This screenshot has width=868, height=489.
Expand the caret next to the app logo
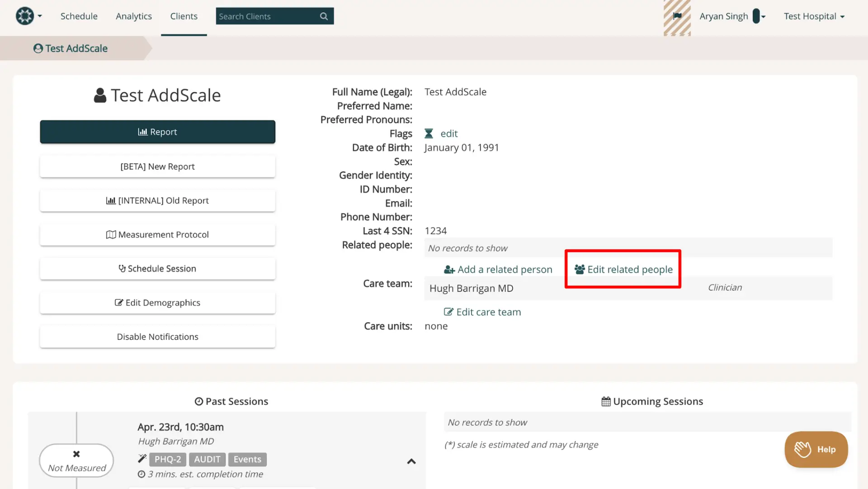point(40,16)
